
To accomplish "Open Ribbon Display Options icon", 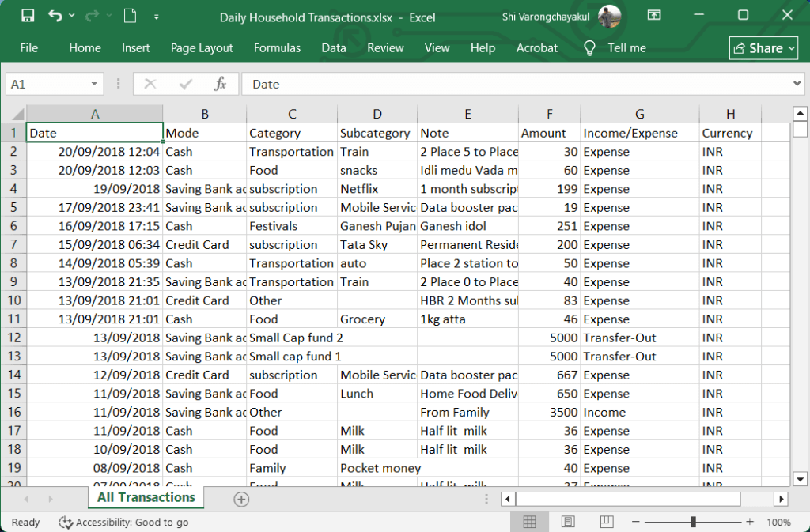I will [654, 16].
